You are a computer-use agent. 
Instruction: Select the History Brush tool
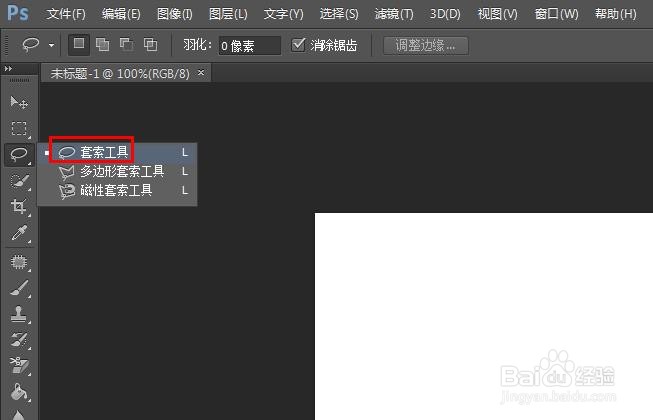[19, 340]
